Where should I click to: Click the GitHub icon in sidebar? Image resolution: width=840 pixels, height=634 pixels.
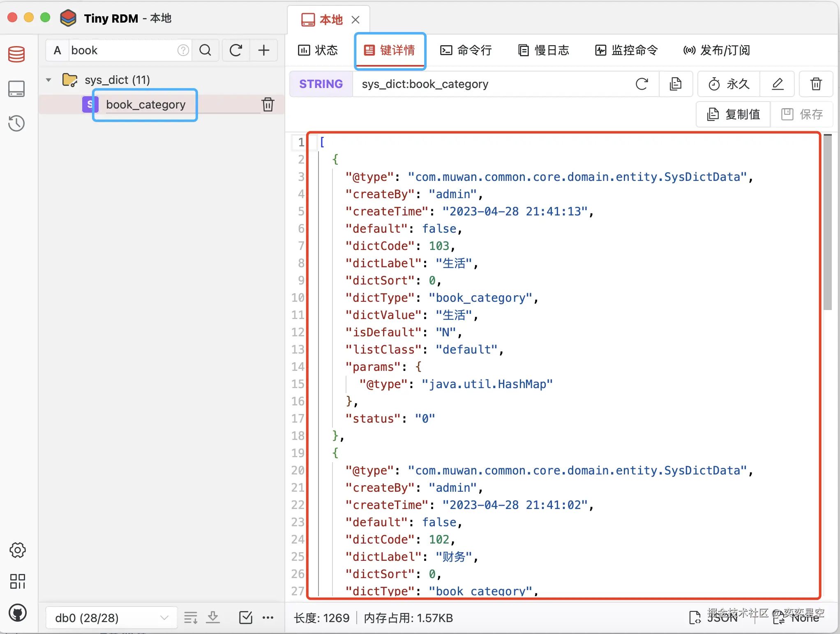pos(17,613)
